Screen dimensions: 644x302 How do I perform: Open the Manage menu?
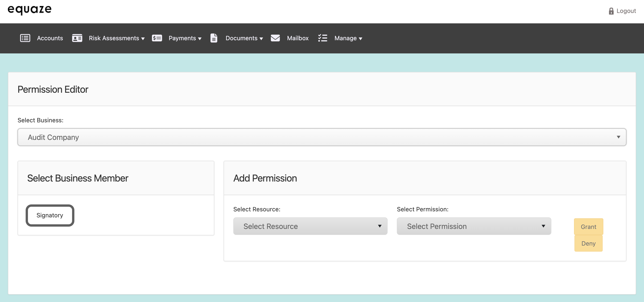[x=348, y=38]
